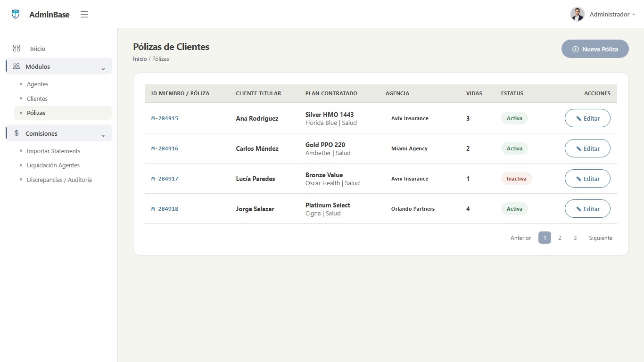This screenshot has width=644, height=362.
Task: Click the agency Miami Agency
Action: [409, 148]
